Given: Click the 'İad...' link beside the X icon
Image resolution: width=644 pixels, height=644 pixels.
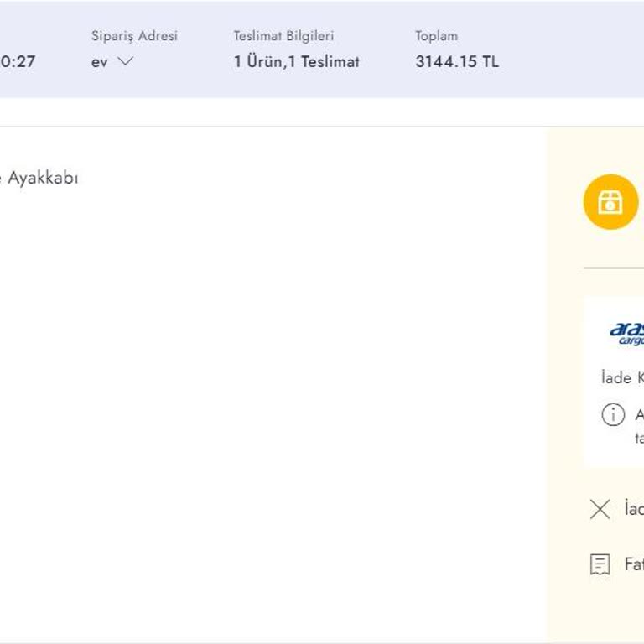Looking at the screenshot, I should click(x=633, y=509).
